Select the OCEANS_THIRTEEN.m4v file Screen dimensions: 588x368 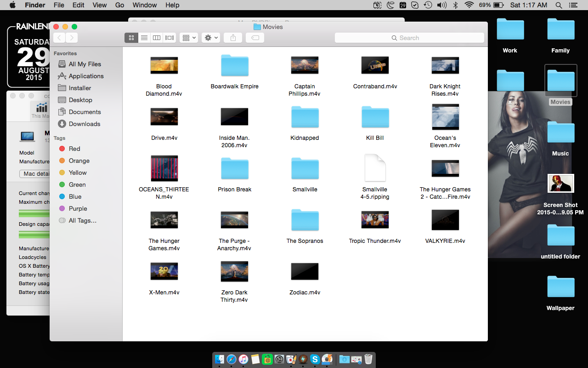point(164,168)
